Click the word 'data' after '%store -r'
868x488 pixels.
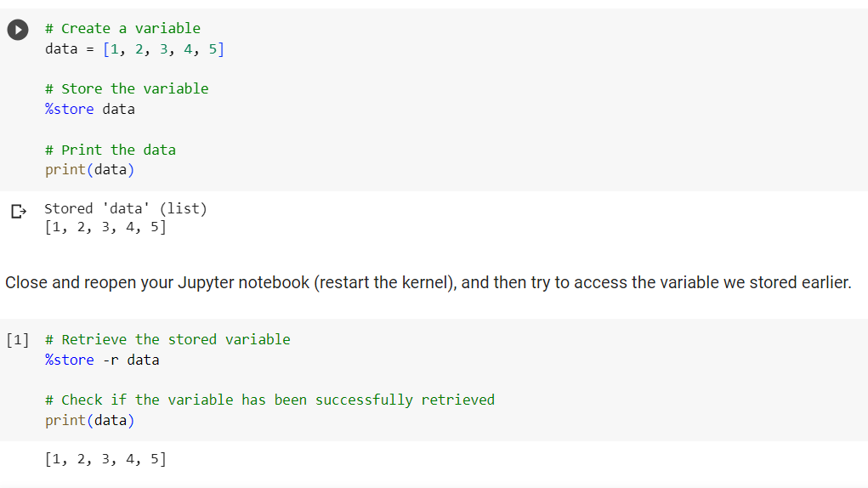click(x=143, y=360)
